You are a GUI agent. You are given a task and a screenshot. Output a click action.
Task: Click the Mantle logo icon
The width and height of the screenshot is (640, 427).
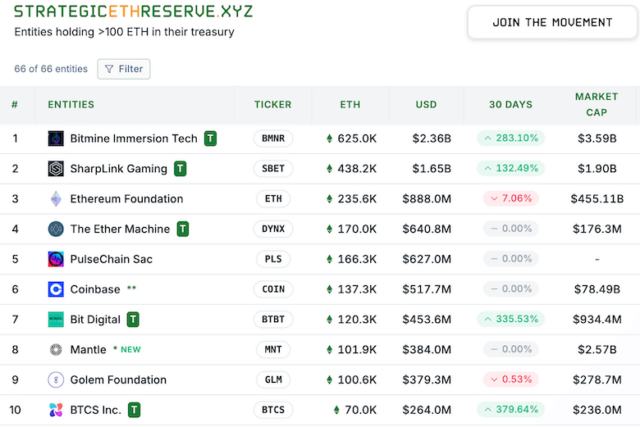coord(56,350)
